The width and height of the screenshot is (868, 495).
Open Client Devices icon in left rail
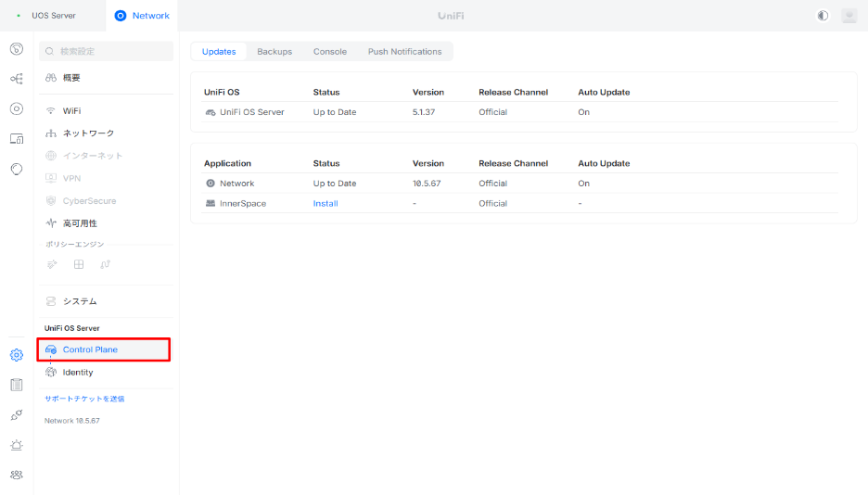pos(17,139)
